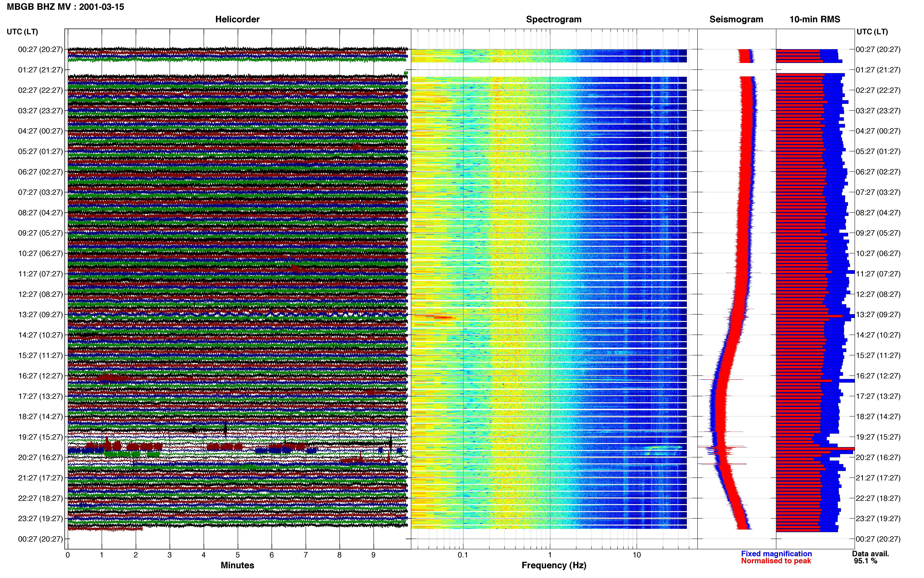Screen dimensions: 924x578
Task: Select right time label '22:27 (18:27)'
Action: [878, 498]
